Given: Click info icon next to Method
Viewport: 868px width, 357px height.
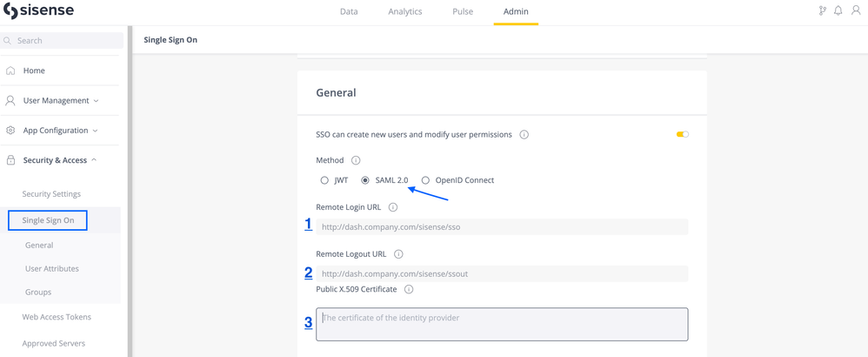Looking at the screenshot, I should 356,160.
